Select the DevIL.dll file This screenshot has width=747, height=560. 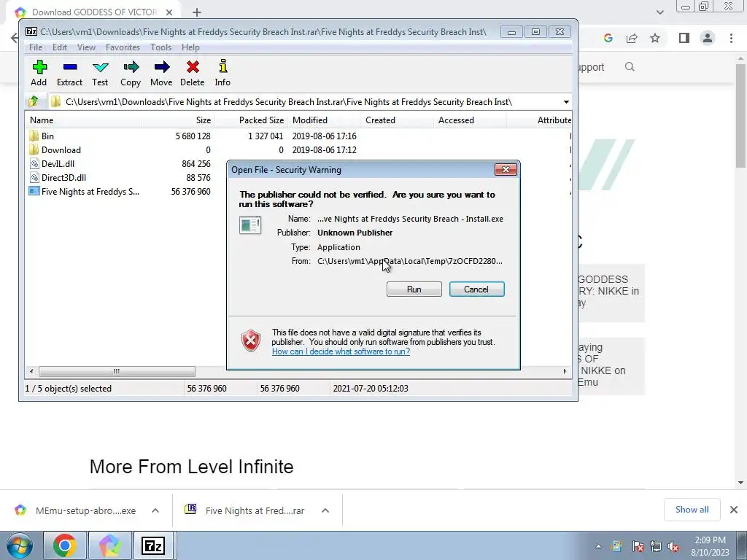52,164
